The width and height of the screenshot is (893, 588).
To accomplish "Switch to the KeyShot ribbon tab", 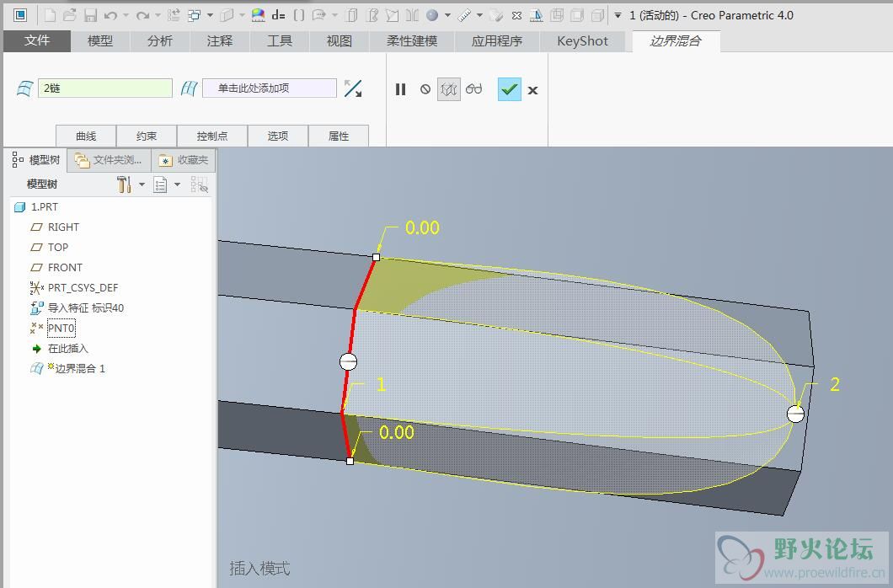I will pos(583,41).
